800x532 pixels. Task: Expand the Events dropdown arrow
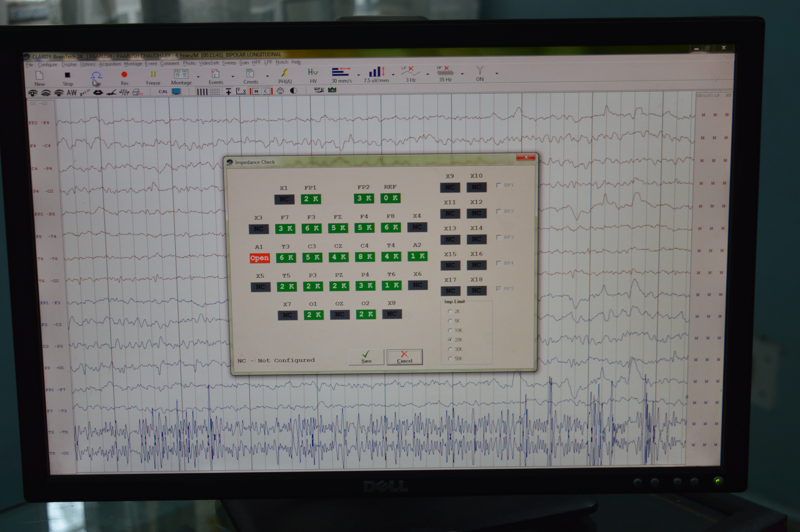point(233,77)
